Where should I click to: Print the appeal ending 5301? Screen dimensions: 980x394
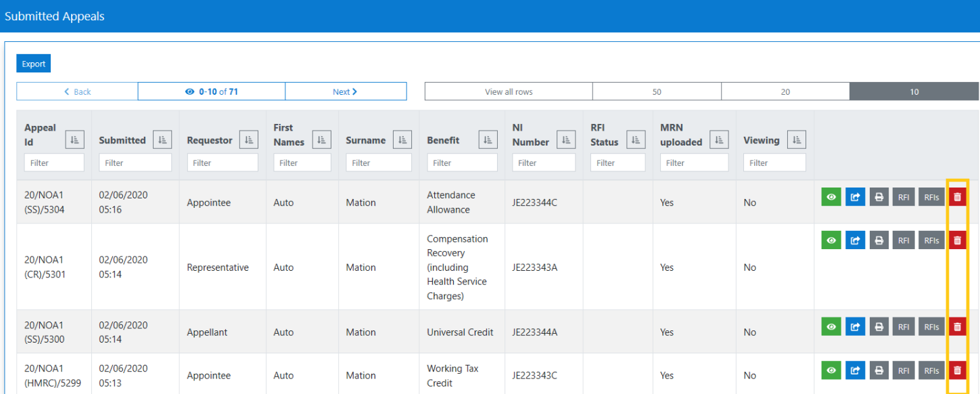[x=879, y=240]
